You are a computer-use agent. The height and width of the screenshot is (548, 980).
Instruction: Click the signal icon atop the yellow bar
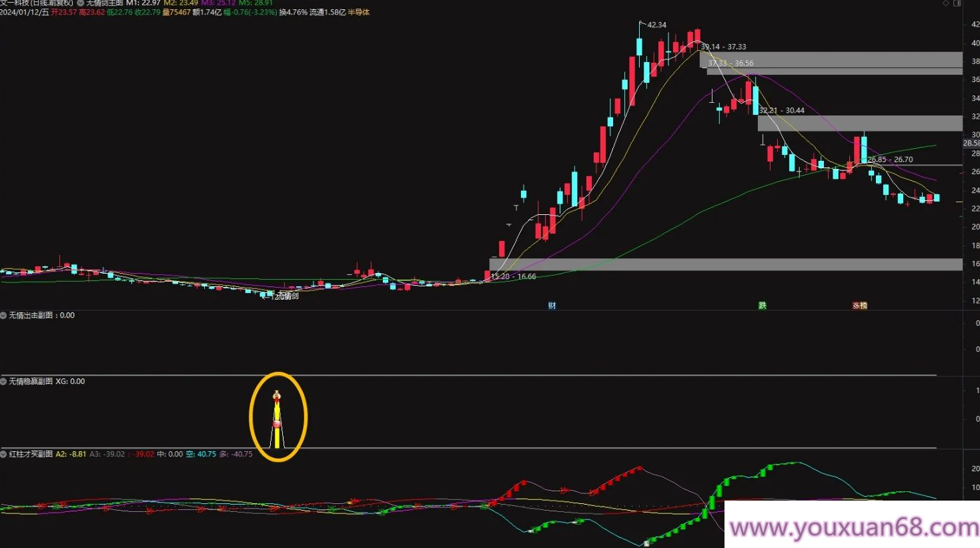276,395
